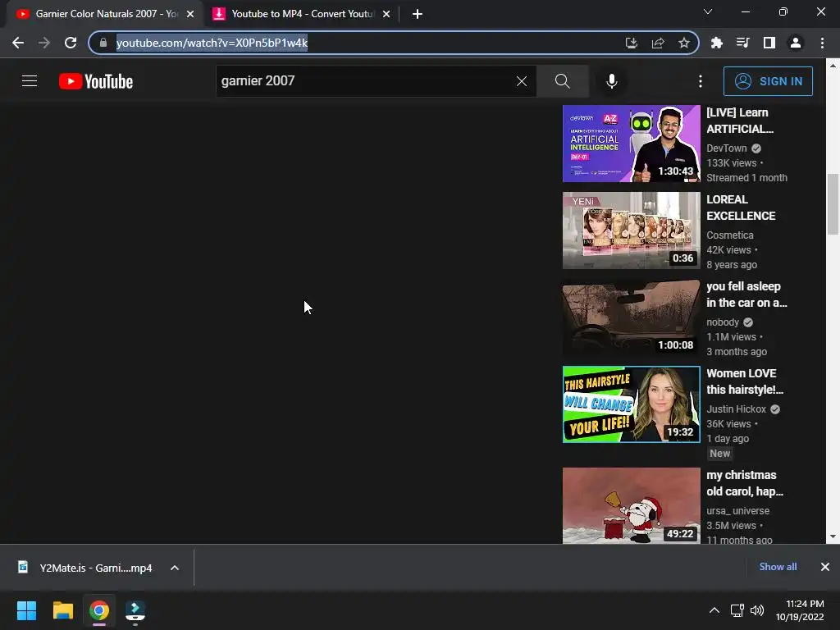Open YouTube settings three-dot menu
The width and height of the screenshot is (840, 630).
point(701,81)
